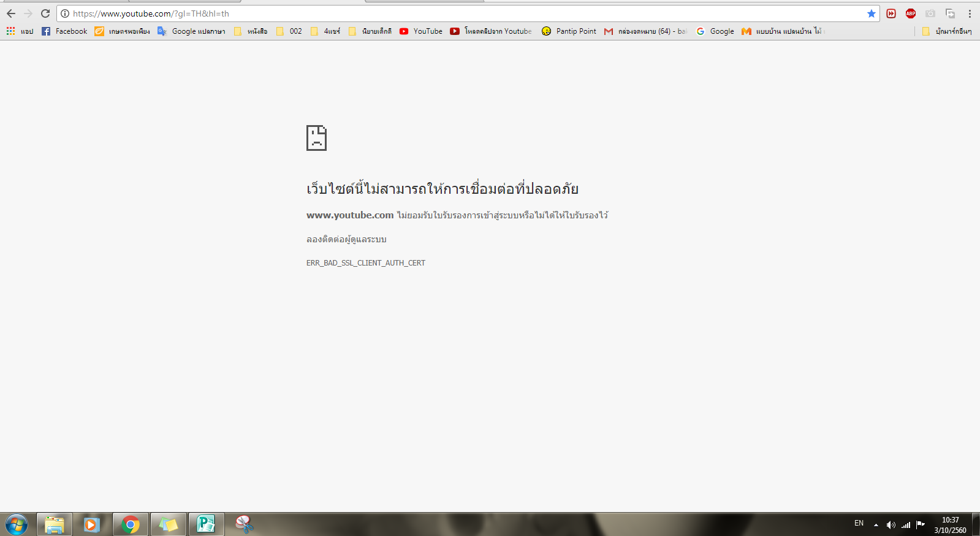Viewport: 980px width, 536px height.
Task: Open the Pantip Point bookmark
Action: point(569,31)
